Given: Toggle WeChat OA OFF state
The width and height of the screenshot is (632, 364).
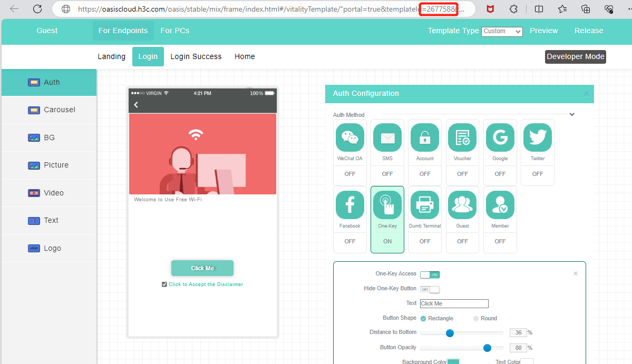Looking at the screenshot, I should pos(350,174).
